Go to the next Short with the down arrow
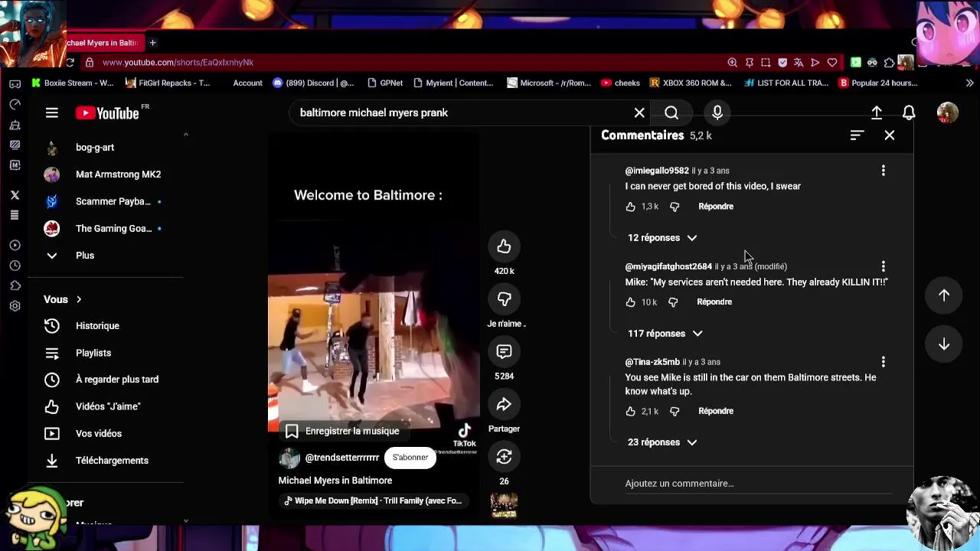Image resolution: width=980 pixels, height=551 pixels. coord(944,344)
